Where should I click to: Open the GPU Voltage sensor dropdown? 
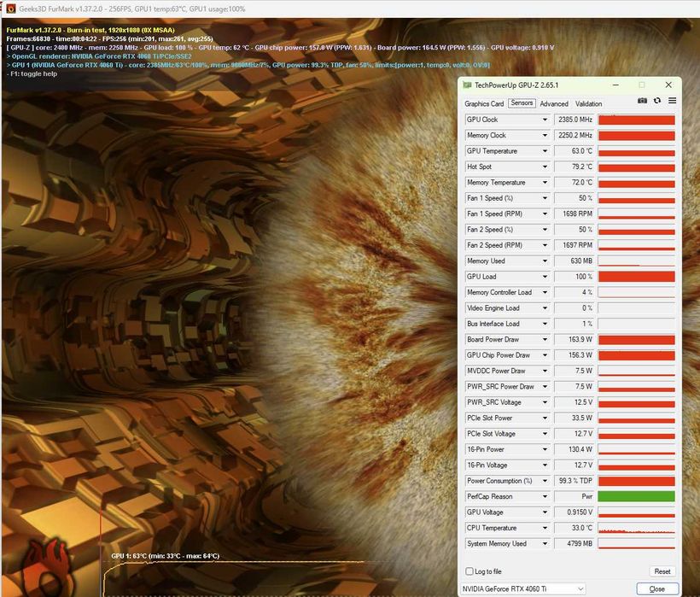tap(545, 512)
